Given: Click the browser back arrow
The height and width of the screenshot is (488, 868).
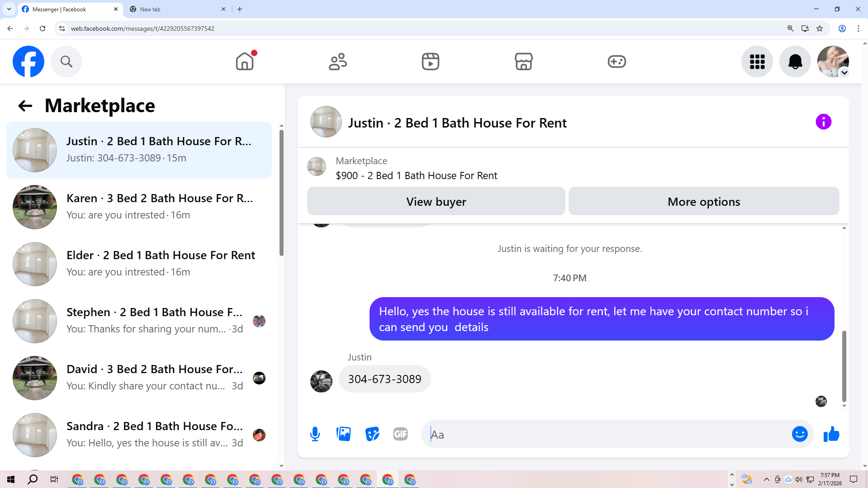Looking at the screenshot, I should pos(10,28).
